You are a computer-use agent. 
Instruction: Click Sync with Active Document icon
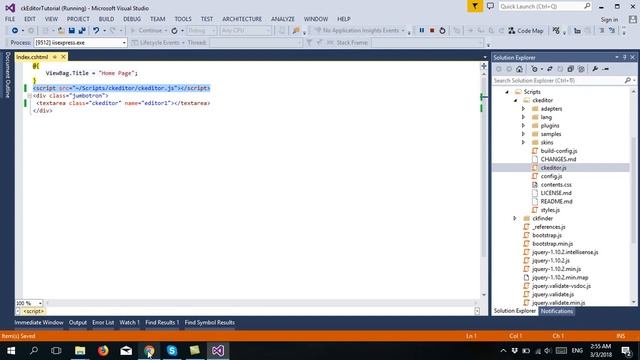tap(550, 69)
